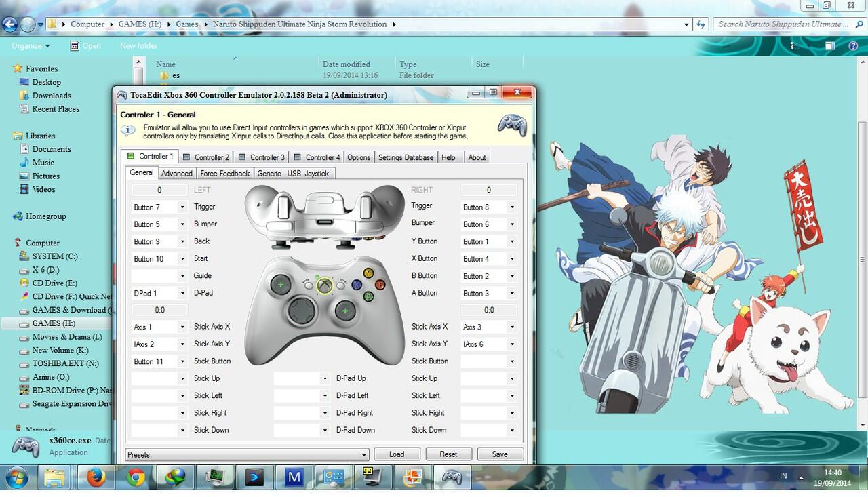Click the x360ce gamepad icon in the taskbar
868x497 pixels.
pos(452,477)
